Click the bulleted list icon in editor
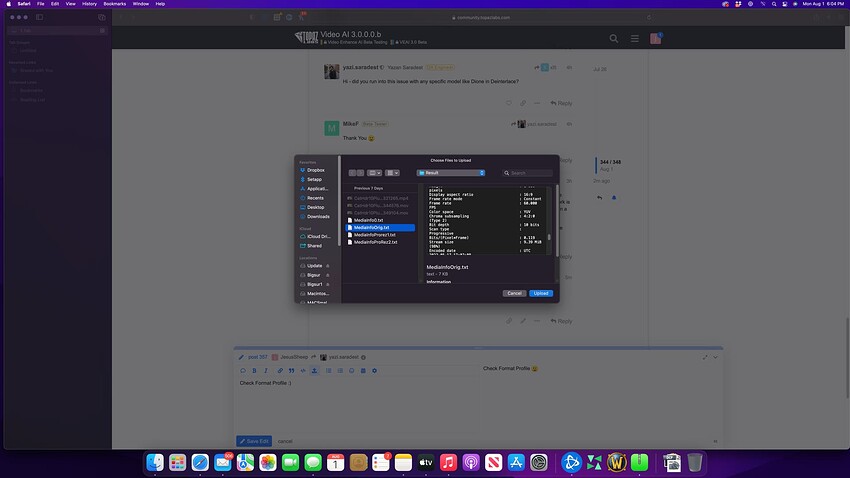Screen dimensions: 850x478 (329, 371)
